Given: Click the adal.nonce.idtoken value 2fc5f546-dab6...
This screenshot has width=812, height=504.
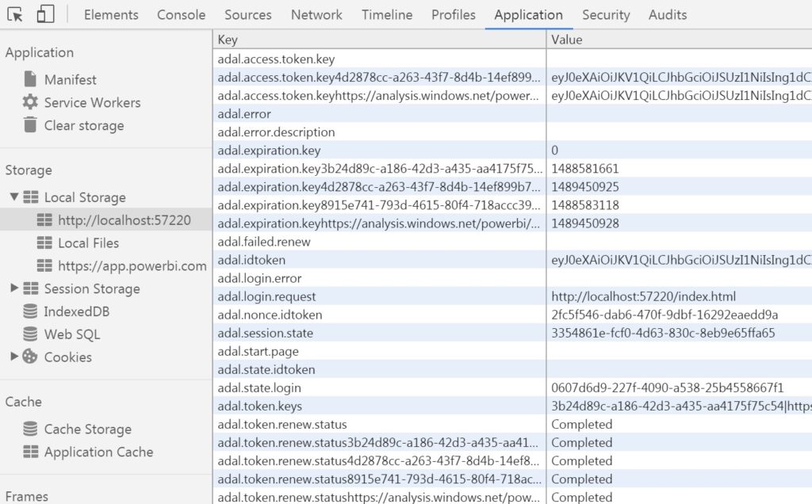Looking at the screenshot, I should point(665,315).
